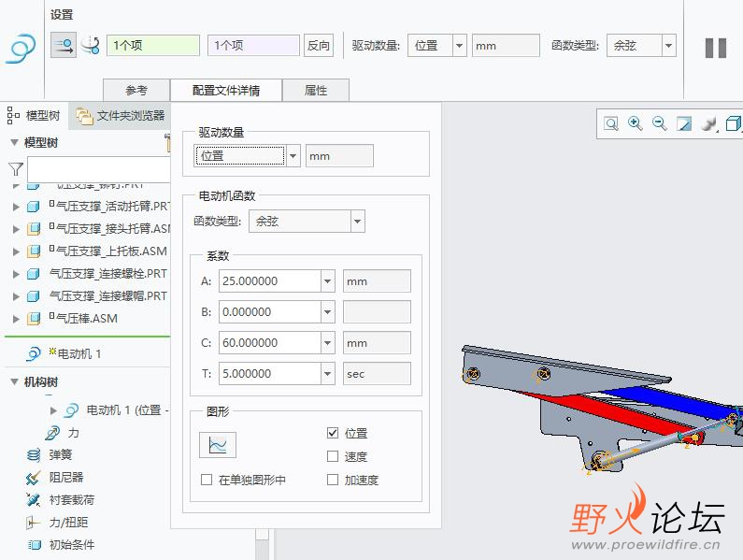Collapse the 模型树 section
Viewport: 743px width, 560px height.
(14, 142)
